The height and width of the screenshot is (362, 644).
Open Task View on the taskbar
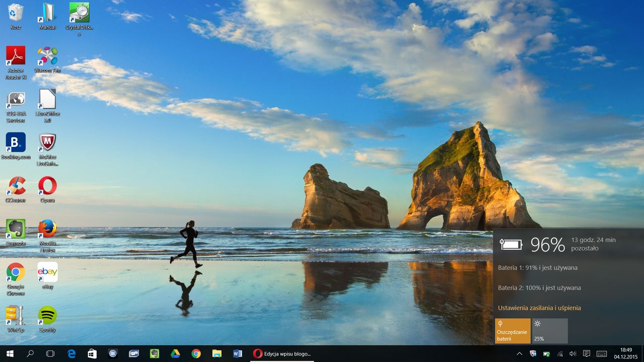click(x=50, y=353)
